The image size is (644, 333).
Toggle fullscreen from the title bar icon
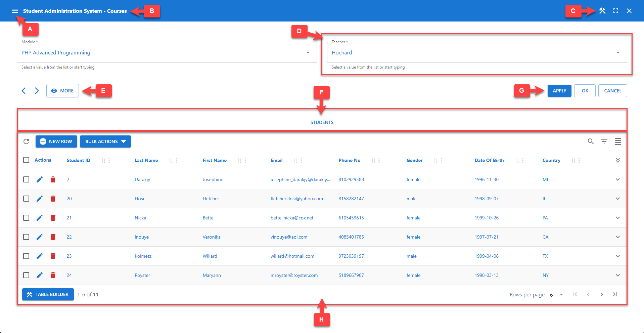coord(616,11)
